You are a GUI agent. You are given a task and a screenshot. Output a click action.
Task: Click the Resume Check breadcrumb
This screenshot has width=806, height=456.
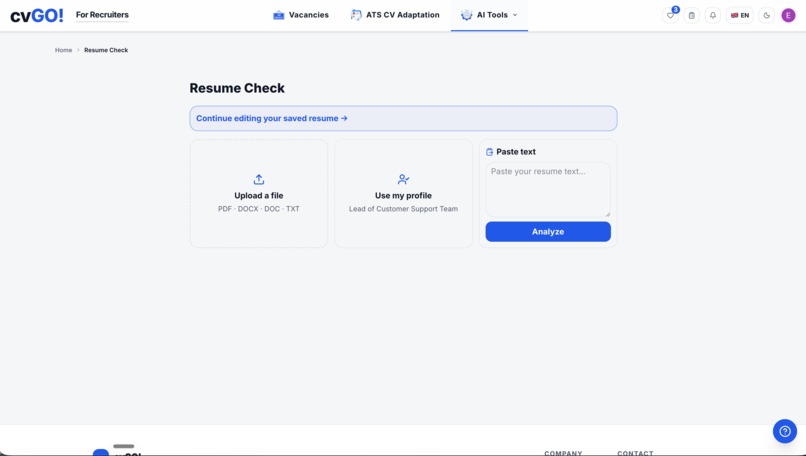pos(106,50)
